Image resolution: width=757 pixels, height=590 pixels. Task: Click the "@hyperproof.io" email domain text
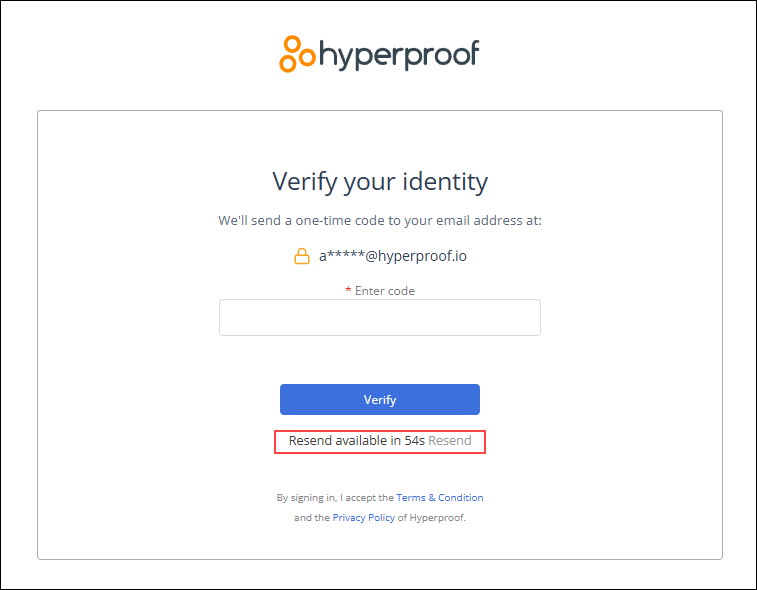tap(416, 257)
